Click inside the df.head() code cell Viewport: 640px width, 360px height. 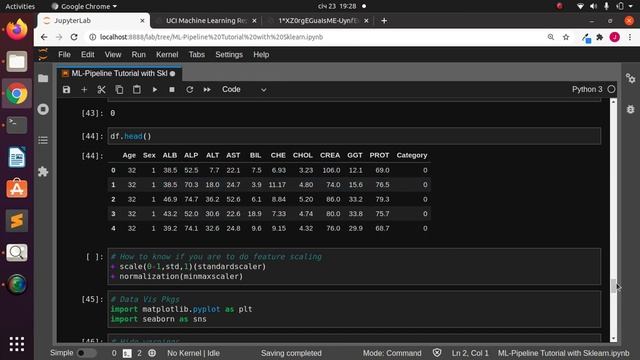(354, 136)
